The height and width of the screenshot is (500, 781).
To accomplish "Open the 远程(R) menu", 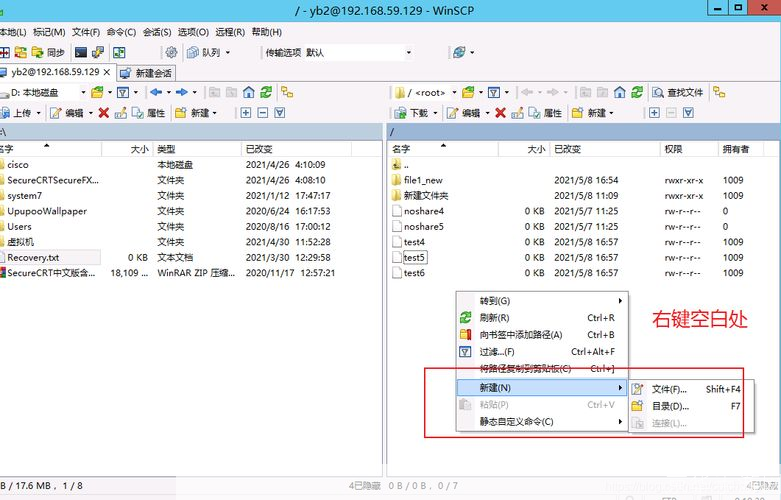I will click(230, 32).
